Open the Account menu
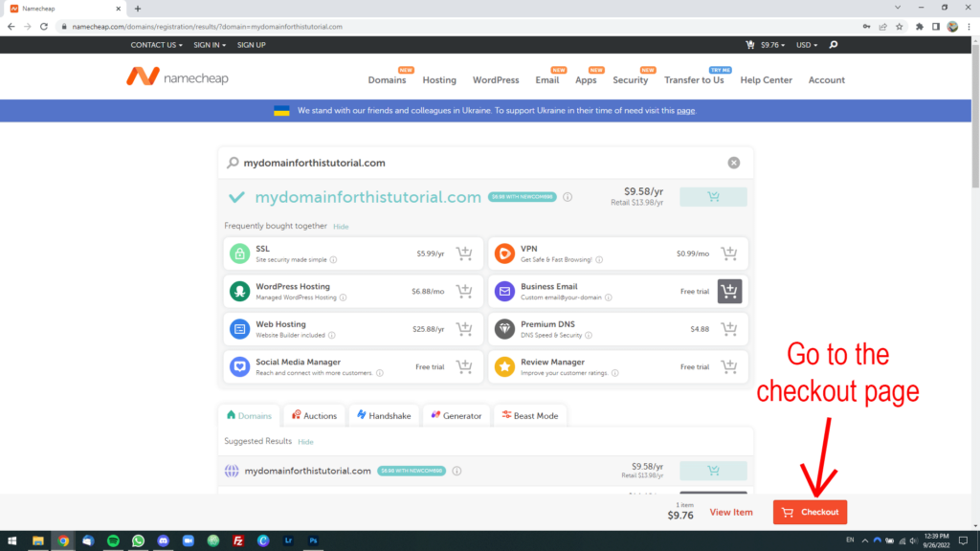The height and width of the screenshot is (551, 980). coord(826,80)
